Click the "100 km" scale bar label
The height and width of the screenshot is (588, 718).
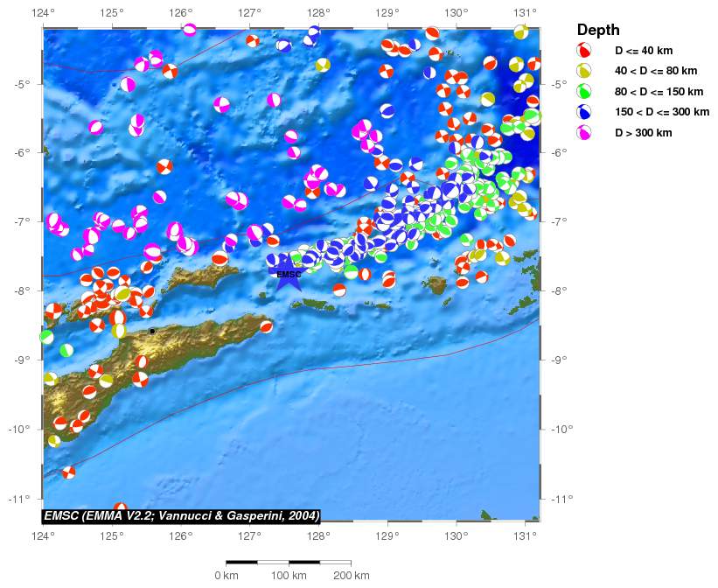tap(289, 576)
